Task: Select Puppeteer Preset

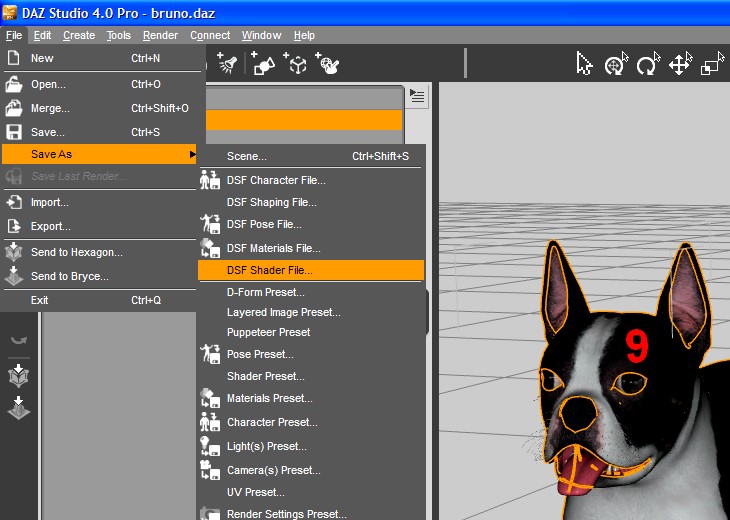Action: tap(311, 332)
